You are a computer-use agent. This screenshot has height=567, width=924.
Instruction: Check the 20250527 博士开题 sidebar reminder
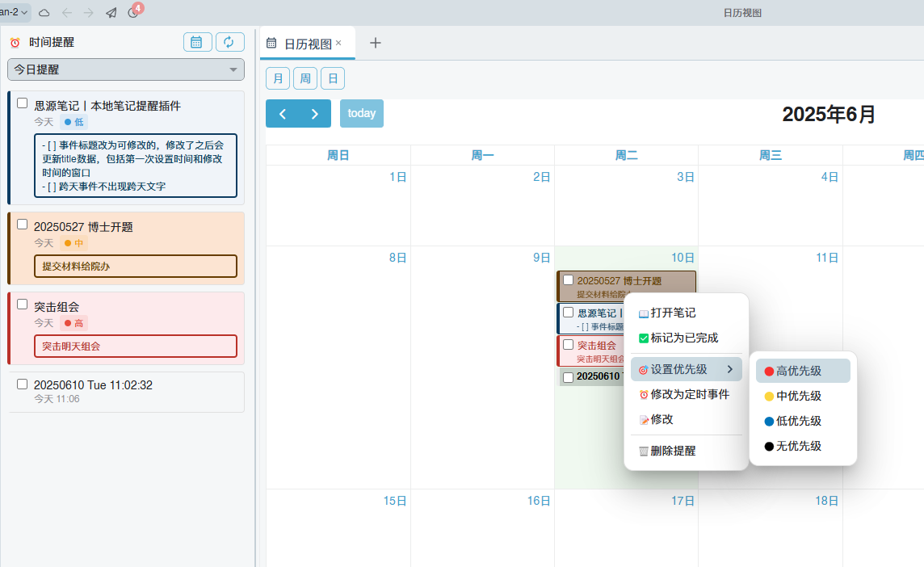point(23,225)
